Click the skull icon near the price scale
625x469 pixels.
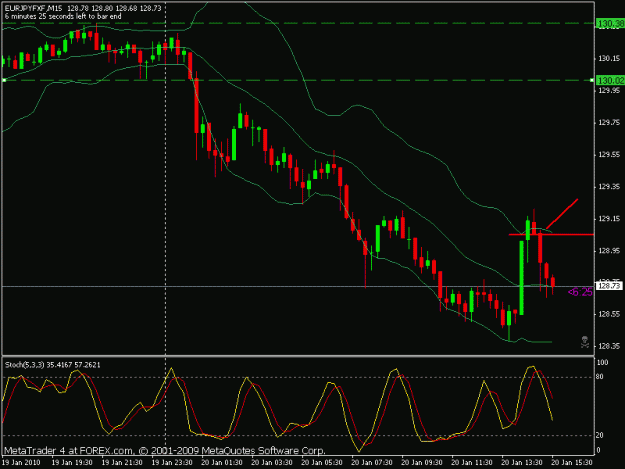pos(585,342)
